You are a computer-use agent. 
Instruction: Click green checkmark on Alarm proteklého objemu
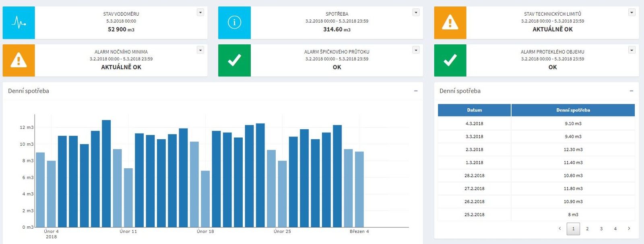450,60
